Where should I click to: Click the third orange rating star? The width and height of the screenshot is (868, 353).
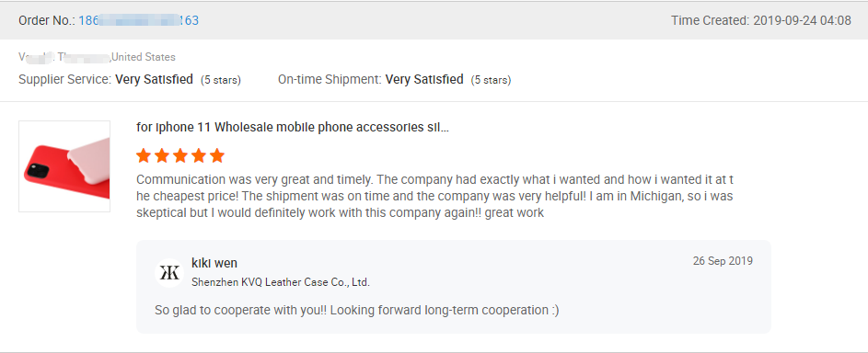point(180,155)
